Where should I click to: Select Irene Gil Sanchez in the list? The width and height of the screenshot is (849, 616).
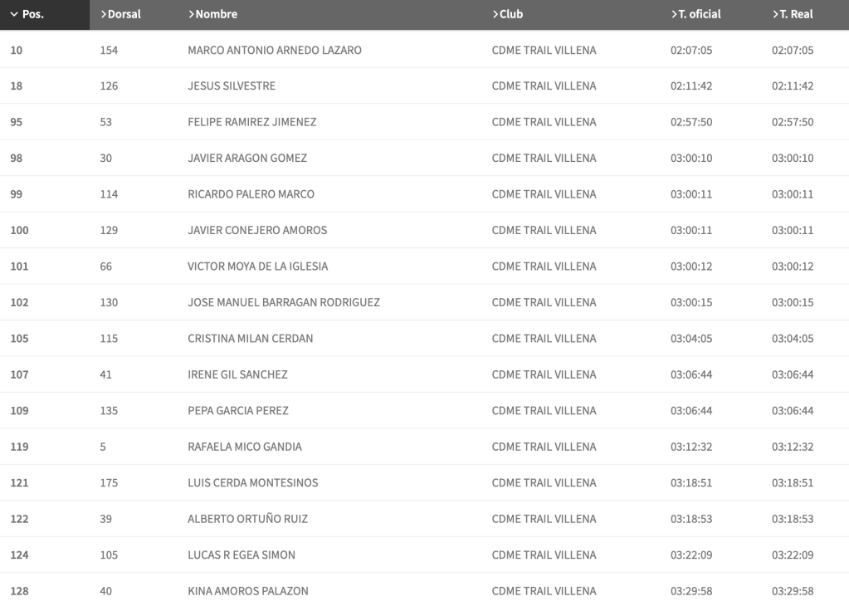click(237, 374)
